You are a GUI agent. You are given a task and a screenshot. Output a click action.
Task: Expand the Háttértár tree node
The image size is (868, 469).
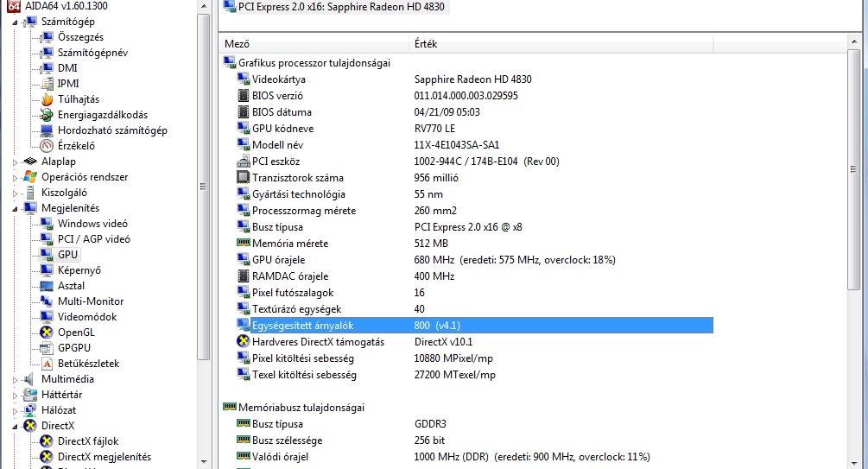click(x=15, y=396)
